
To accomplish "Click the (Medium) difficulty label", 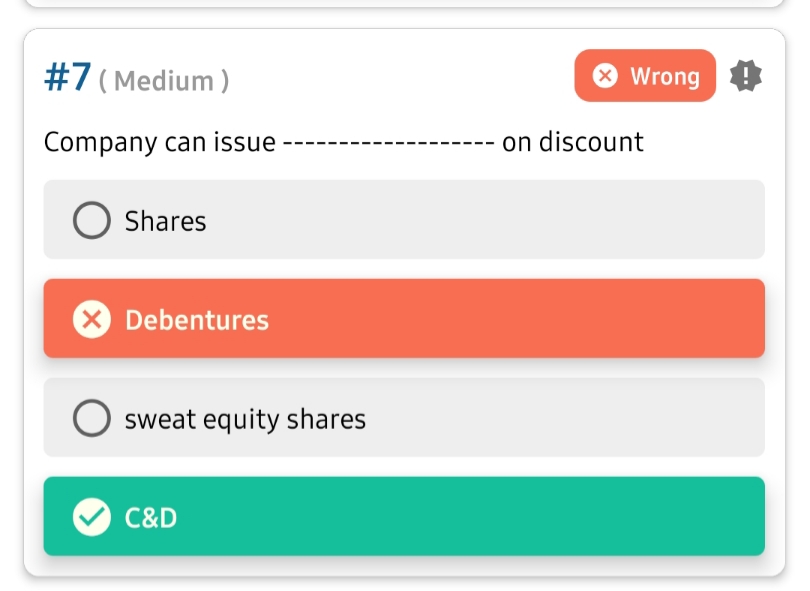I will [x=164, y=81].
